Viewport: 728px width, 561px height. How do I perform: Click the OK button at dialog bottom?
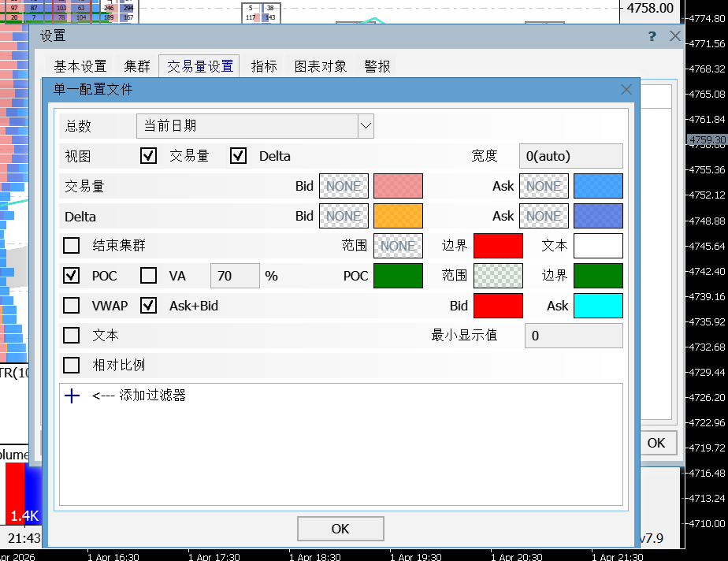(x=340, y=529)
